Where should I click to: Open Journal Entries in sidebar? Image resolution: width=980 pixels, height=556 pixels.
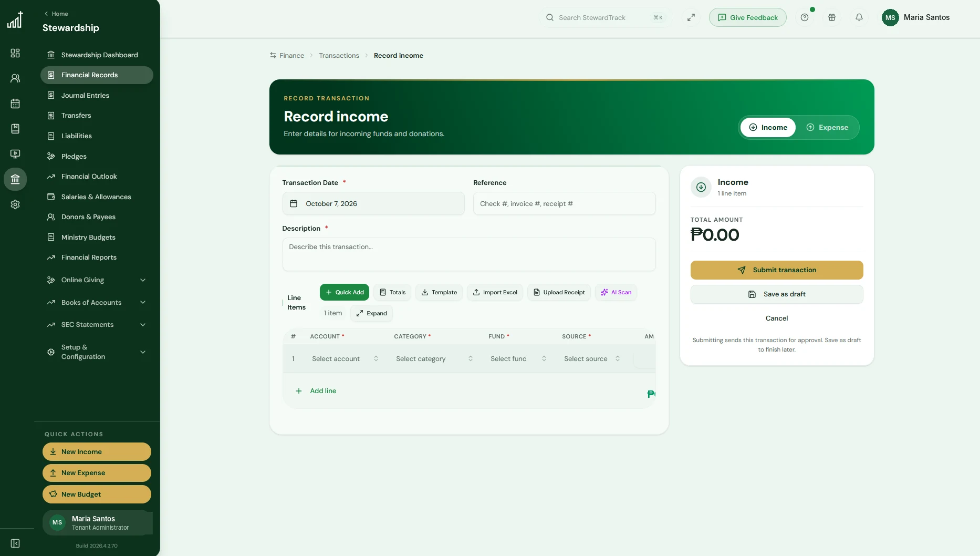(97, 95)
